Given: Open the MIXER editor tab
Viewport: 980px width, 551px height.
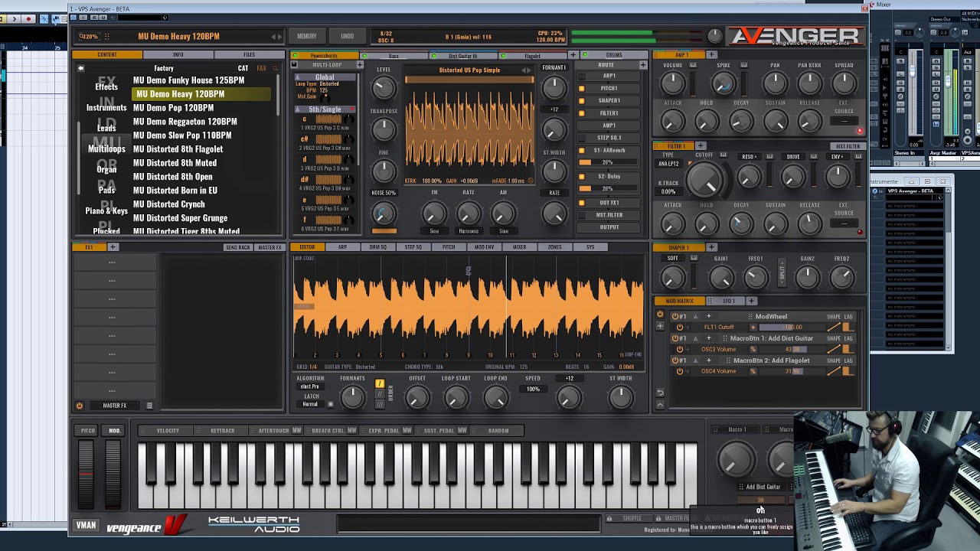Looking at the screenshot, I should tap(519, 247).
